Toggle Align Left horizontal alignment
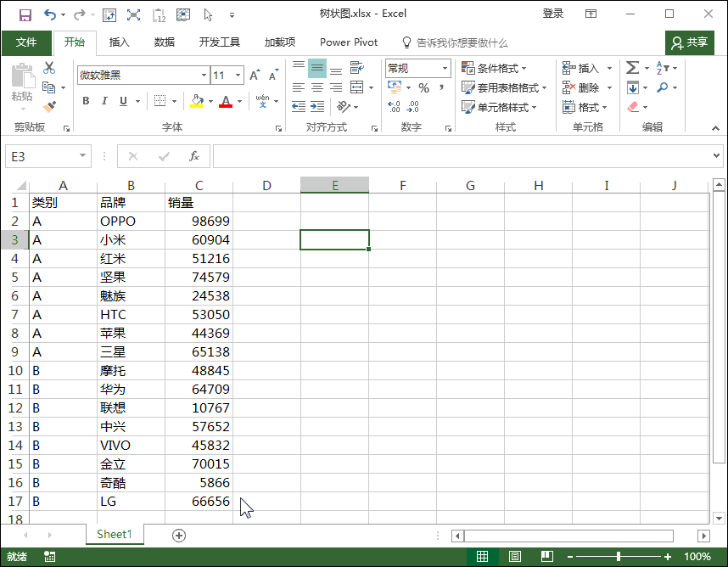The width and height of the screenshot is (728, 567). (x=299, y=87)
